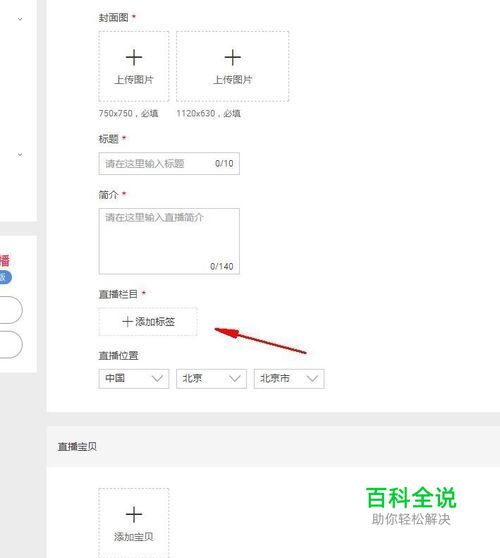Expand the lower sidebar chevron
Image resolution: width=500 pixels, height=558 pixels.
[20, 154]
